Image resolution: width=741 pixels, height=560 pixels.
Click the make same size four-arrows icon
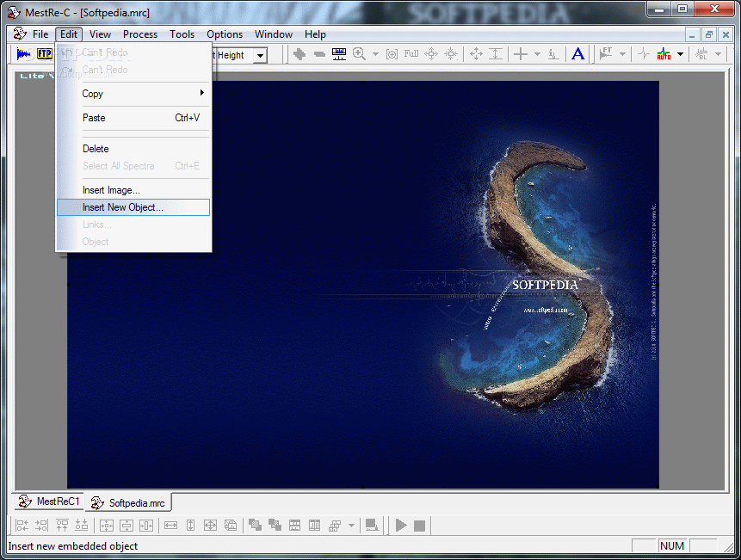210,526
